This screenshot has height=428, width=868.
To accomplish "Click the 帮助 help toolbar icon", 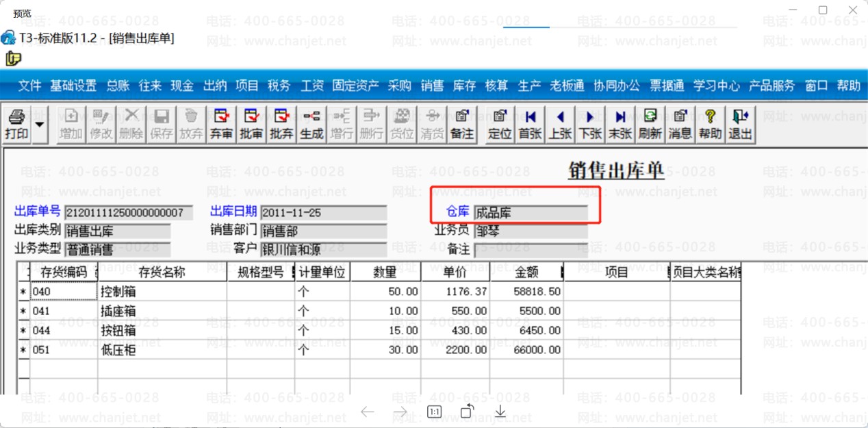I will coord(711,125).
